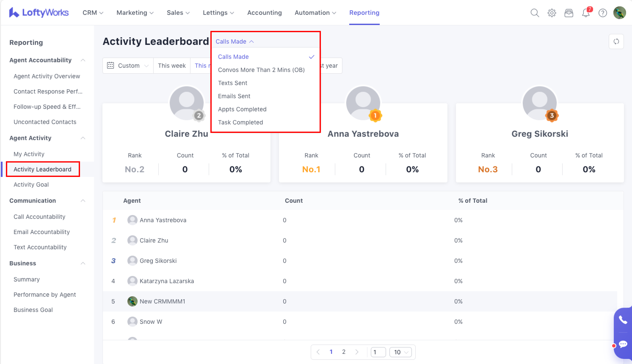The image size is (632, 364).
Task: Click the search magnifier icon
Action: [534, 13]
